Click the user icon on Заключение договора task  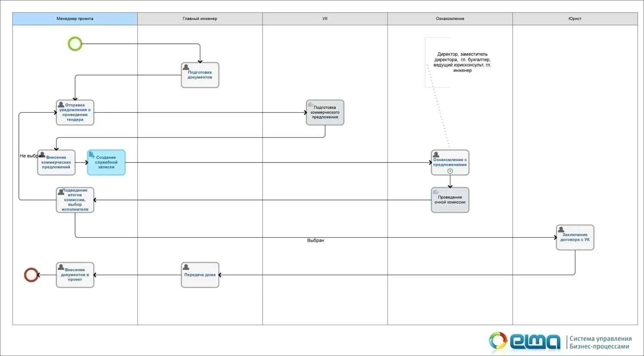[x=561, y=230]
